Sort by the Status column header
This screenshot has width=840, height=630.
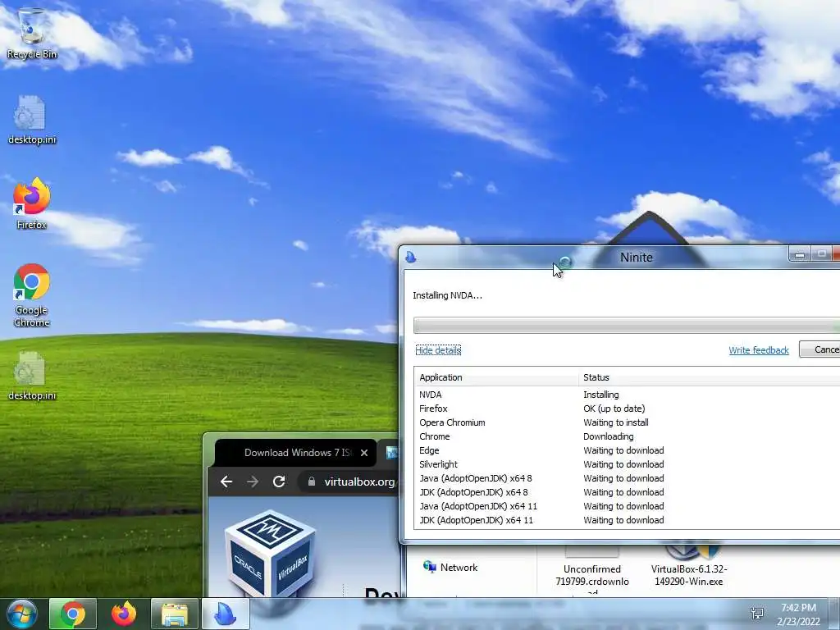coord(710,377)
